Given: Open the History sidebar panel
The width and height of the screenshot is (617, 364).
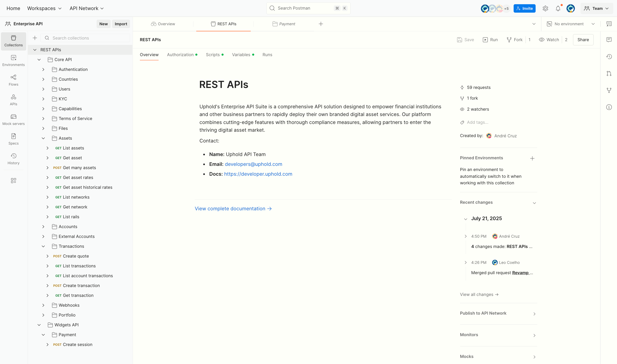Looking at the screenshot, I should pos(14,159).
